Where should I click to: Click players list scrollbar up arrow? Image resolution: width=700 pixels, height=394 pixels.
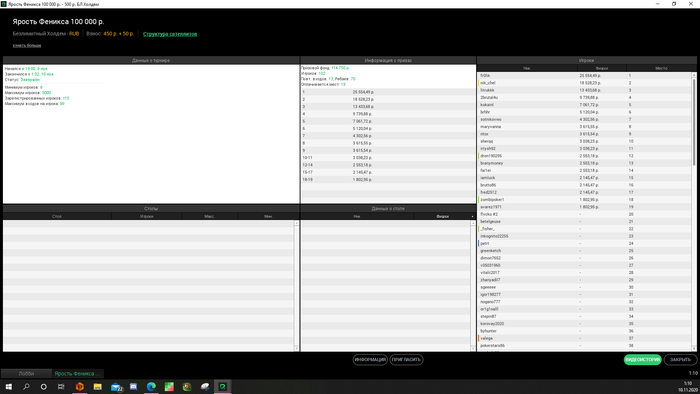694,75
